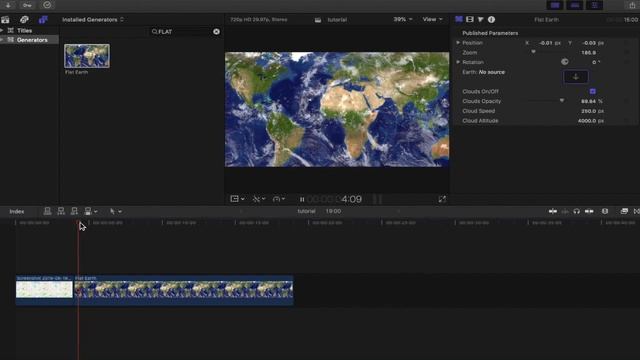Open clip appearance options icon
Viewport: 640px width, 360px height.
coord(605,211)
